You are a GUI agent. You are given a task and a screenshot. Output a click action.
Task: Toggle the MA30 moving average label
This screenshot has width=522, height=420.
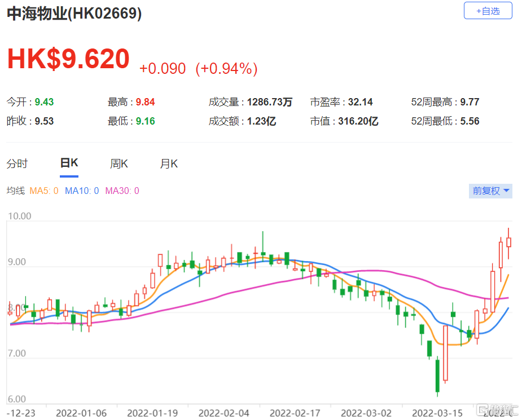tap(121, 191)
